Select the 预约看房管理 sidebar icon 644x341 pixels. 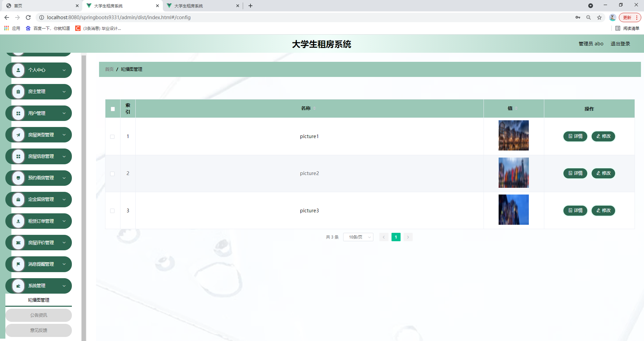(18, 178)
